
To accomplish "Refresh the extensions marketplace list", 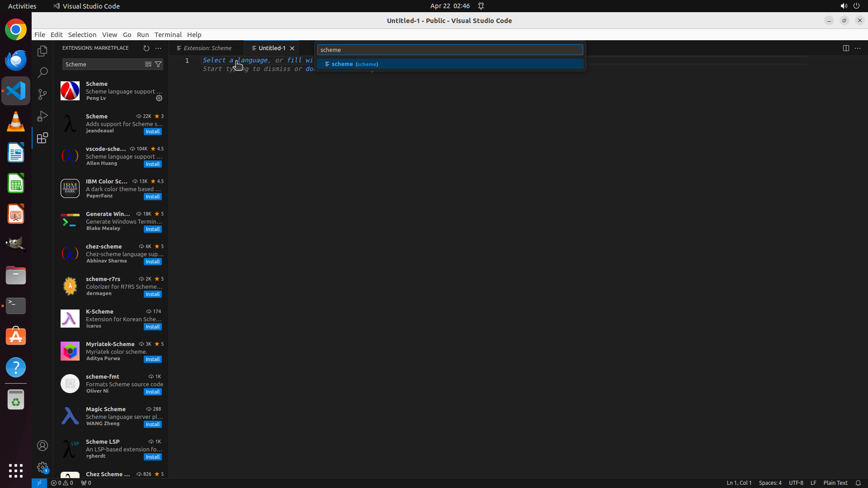I will tap(146, 48).
